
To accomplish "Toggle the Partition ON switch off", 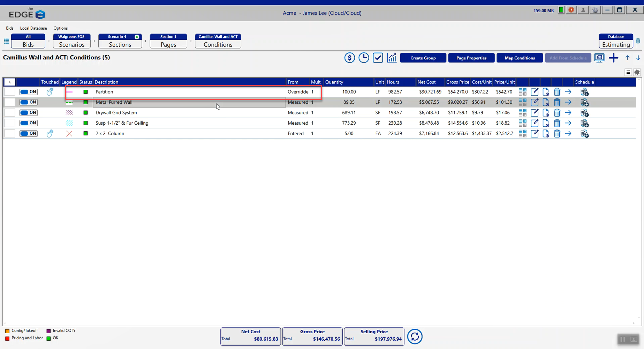I will coord(29,92).
